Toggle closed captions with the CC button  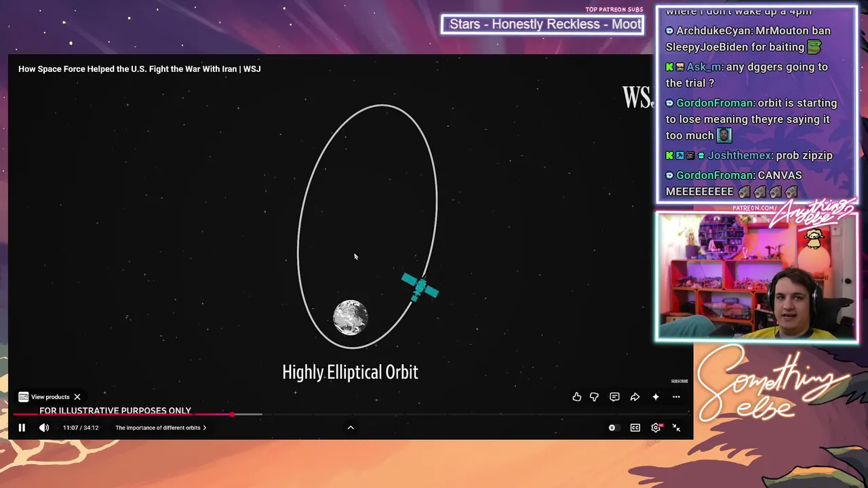[635, 428]
